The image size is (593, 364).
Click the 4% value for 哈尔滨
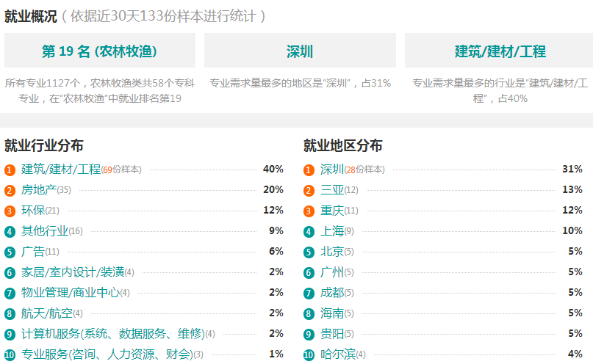pos(575,354)
